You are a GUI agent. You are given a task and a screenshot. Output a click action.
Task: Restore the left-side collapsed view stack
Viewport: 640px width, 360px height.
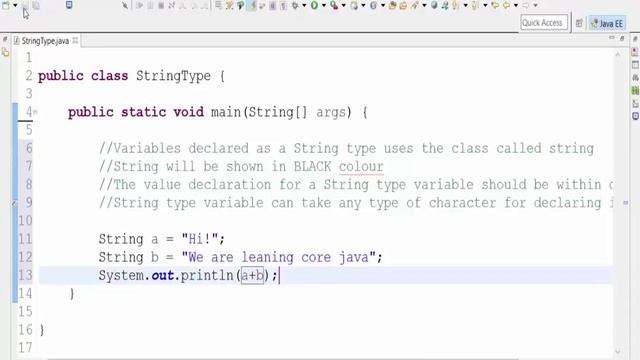[5, 39]
